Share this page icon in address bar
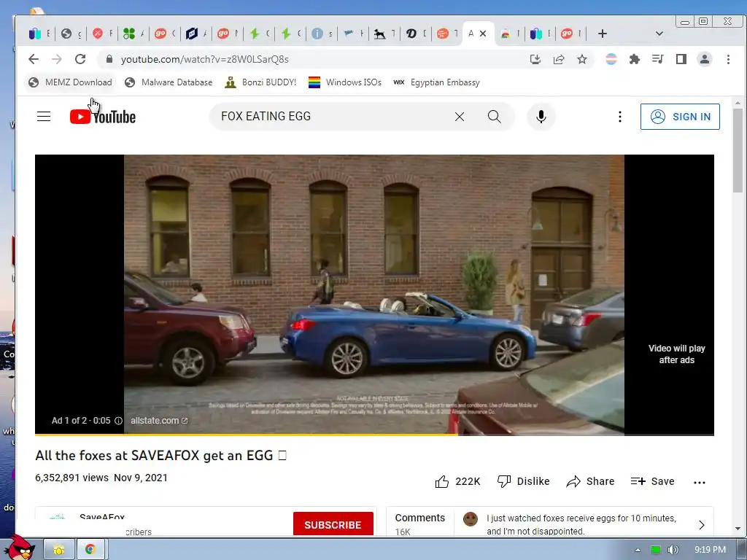The height and width of the screenshot is (560, 747). click(558, 59)
